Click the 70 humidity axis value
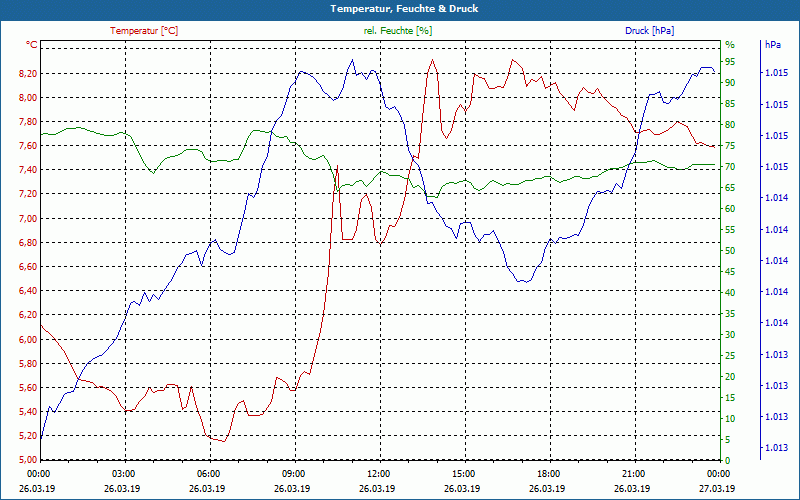The image size is (800, 500). [x=730, y=167]
